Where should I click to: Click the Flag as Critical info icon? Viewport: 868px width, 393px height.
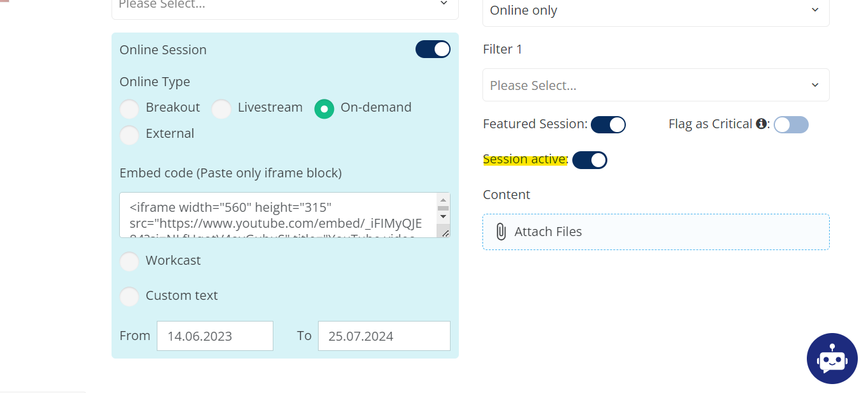[761, 124]
